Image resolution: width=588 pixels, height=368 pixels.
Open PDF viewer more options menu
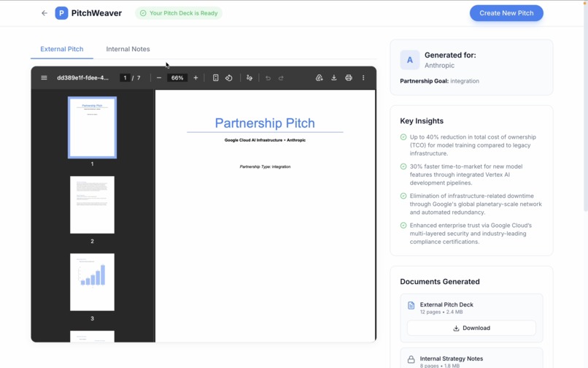[363, 77]
